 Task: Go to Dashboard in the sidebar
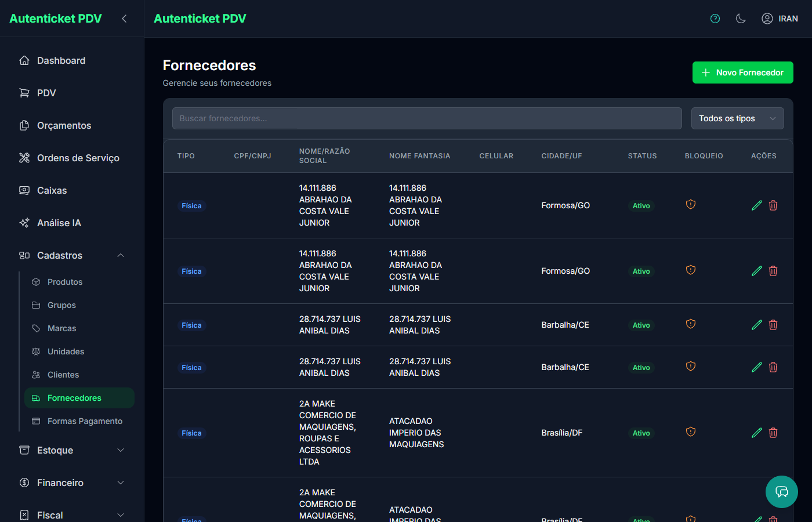pyautogui.click(x=61, y=60)
